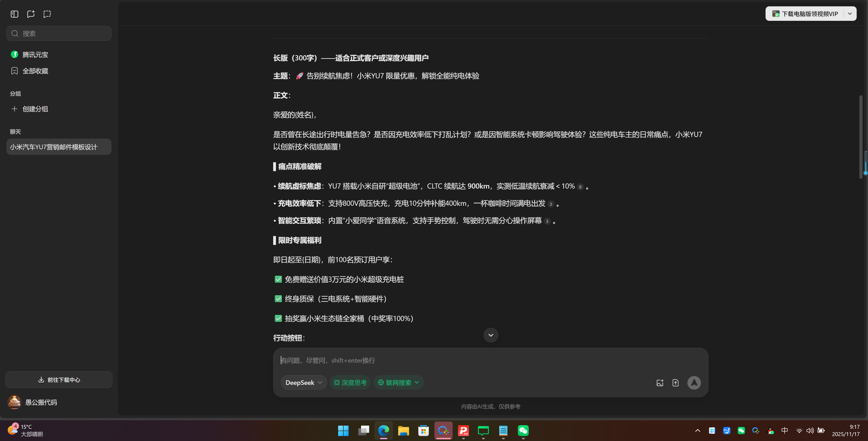
Task: Expand the 下载电脑版领视频VIP dropdown arrow
Action: pos(850,13)
